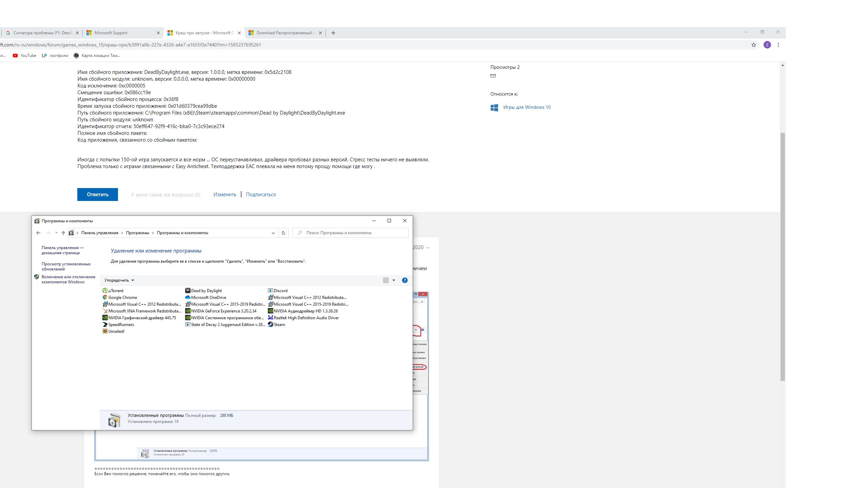
Task: Click the refresh button in the address bar
Action: [x=283, y=233]
